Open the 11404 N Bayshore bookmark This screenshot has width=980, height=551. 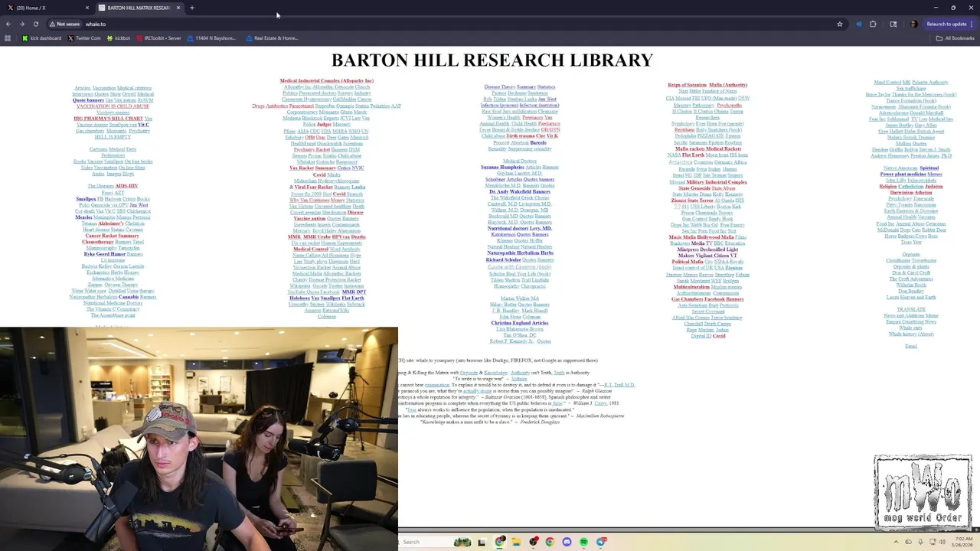[x=212, y=37]
